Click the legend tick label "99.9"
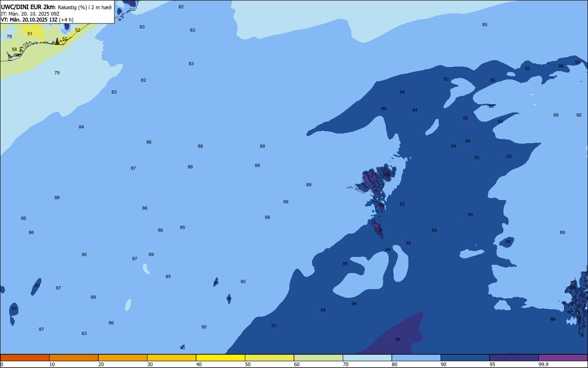588x368 pixels. click(x=543, y=364)
